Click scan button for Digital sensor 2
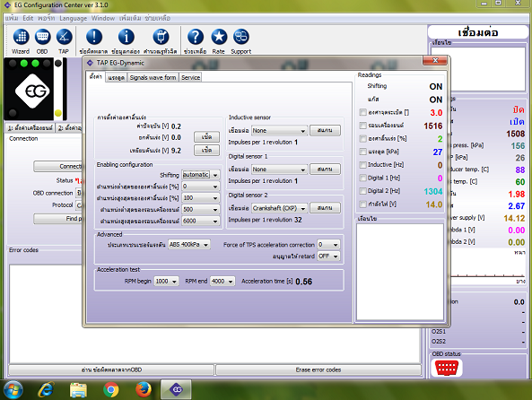The width and height of the screenshot is (532, 400). click(325, 208)
